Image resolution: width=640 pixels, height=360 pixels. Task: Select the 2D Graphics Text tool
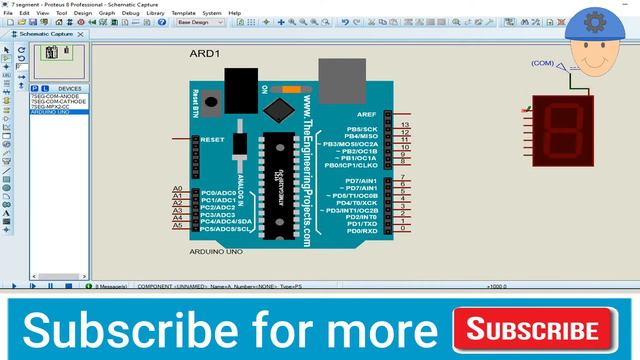[7, 213]
